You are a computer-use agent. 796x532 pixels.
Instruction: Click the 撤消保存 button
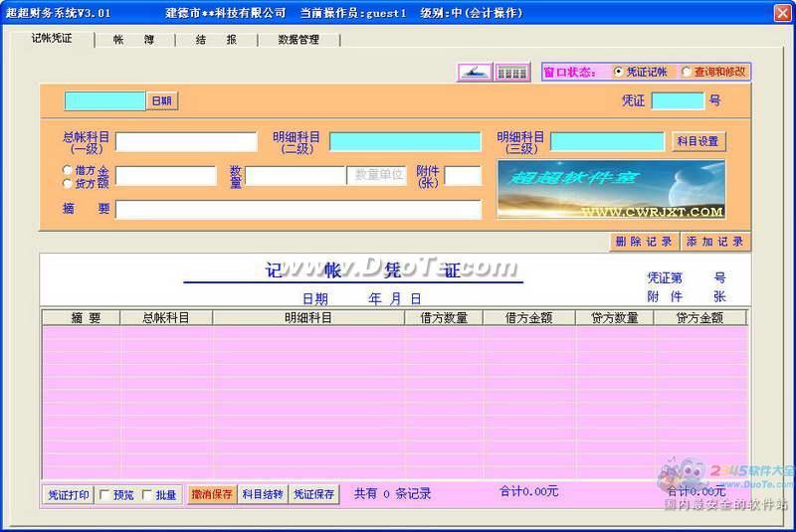pos(212,494)
